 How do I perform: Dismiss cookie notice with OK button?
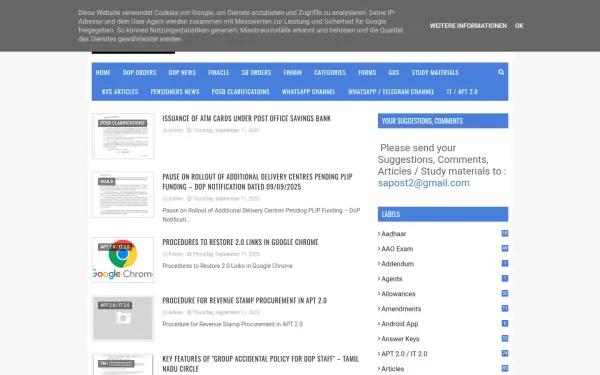coord(519,26)
